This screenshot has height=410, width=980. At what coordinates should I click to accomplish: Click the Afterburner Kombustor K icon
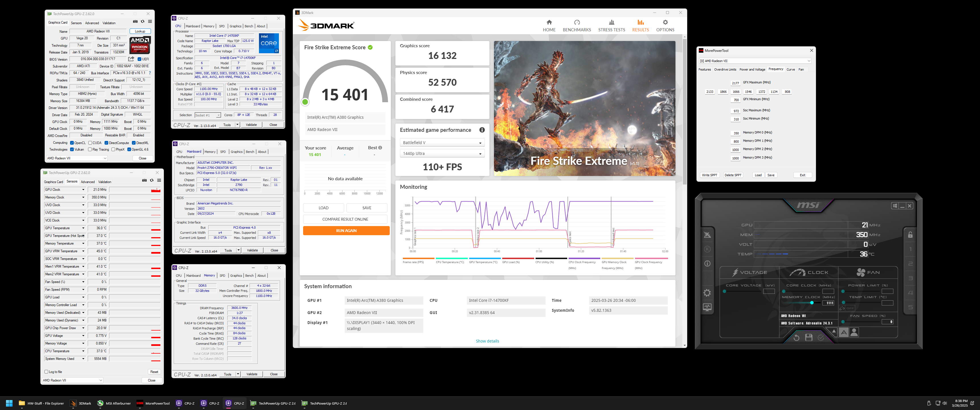click(707, 249)
